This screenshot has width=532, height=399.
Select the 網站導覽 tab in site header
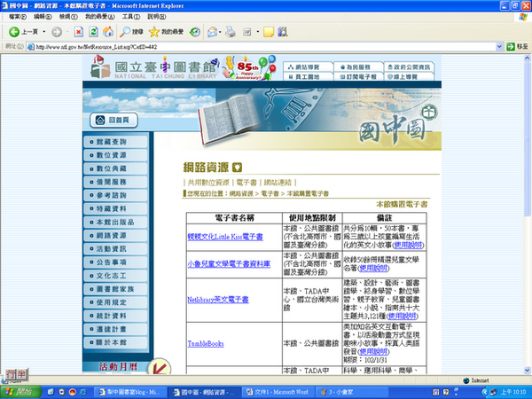308,66
